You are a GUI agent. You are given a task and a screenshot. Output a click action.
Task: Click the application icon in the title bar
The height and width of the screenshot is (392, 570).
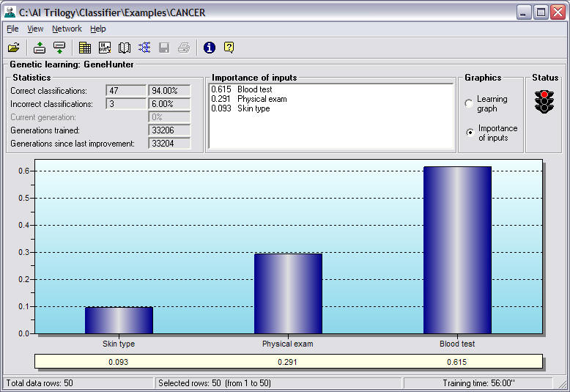(10, 12)
